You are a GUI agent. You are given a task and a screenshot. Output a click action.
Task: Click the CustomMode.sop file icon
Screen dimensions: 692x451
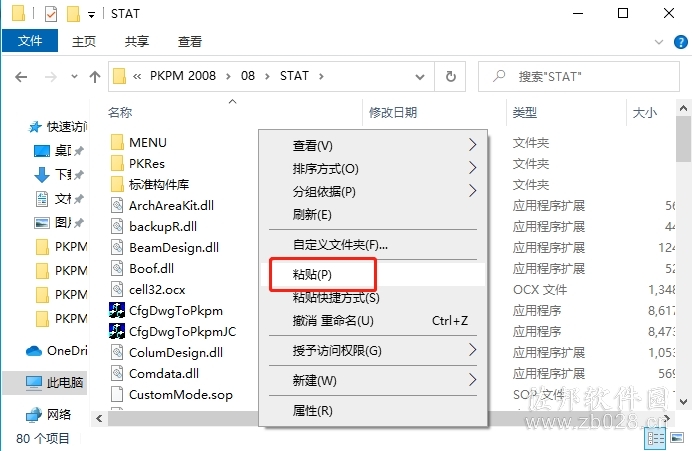pos(117,395)
